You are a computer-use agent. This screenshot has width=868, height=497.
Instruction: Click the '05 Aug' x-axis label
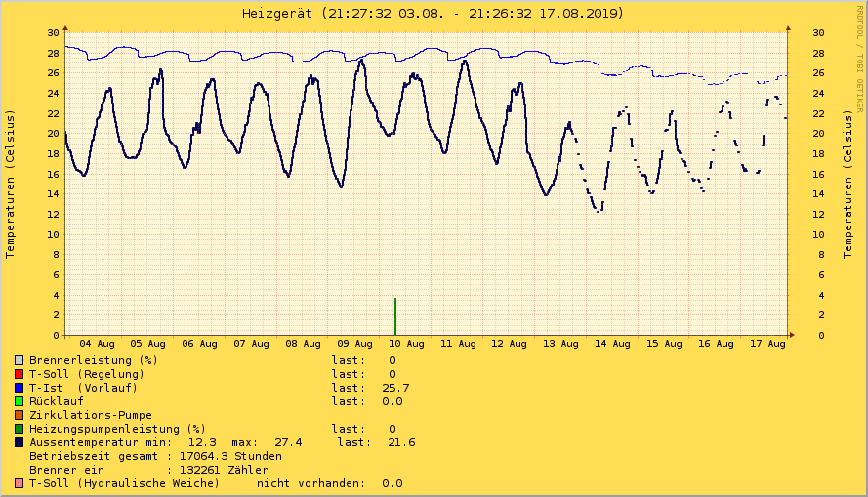[x=147, y=344]
